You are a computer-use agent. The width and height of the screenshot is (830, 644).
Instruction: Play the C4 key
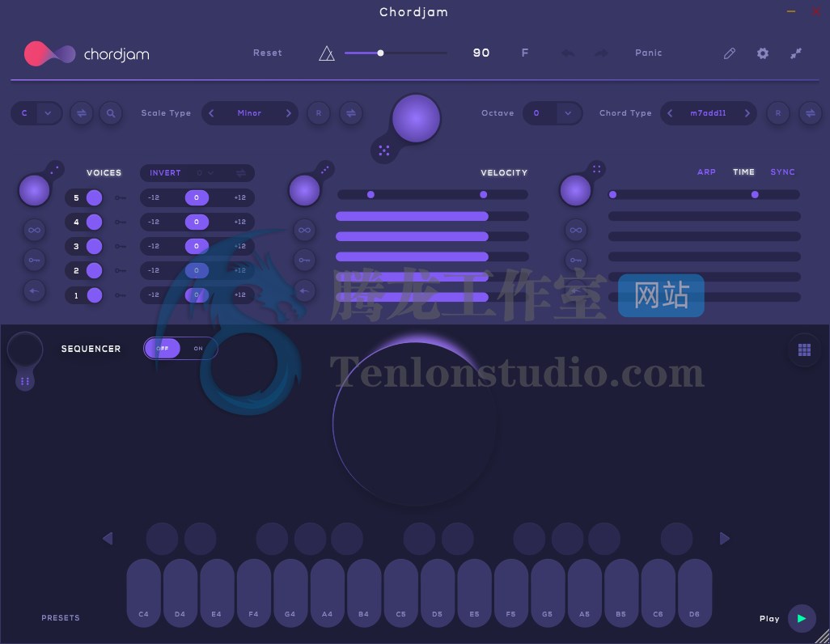143,593
